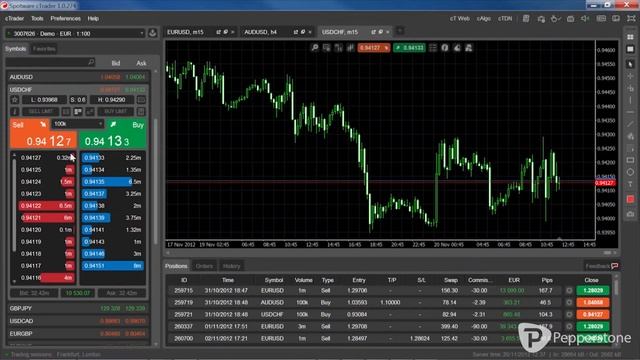The width and height of the screenshot is (640, 360).
Task: Take a chart snapshot with camera icon
Action: (630, 214)
